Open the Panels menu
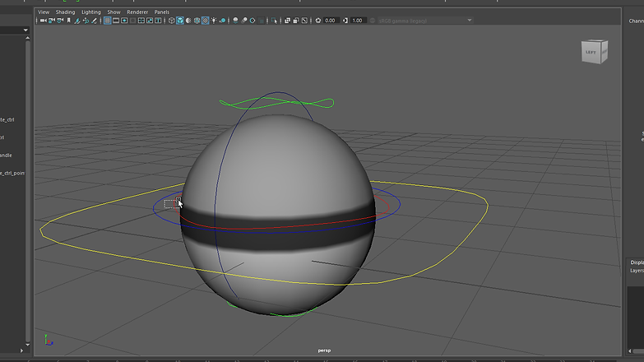 point(162,12)
